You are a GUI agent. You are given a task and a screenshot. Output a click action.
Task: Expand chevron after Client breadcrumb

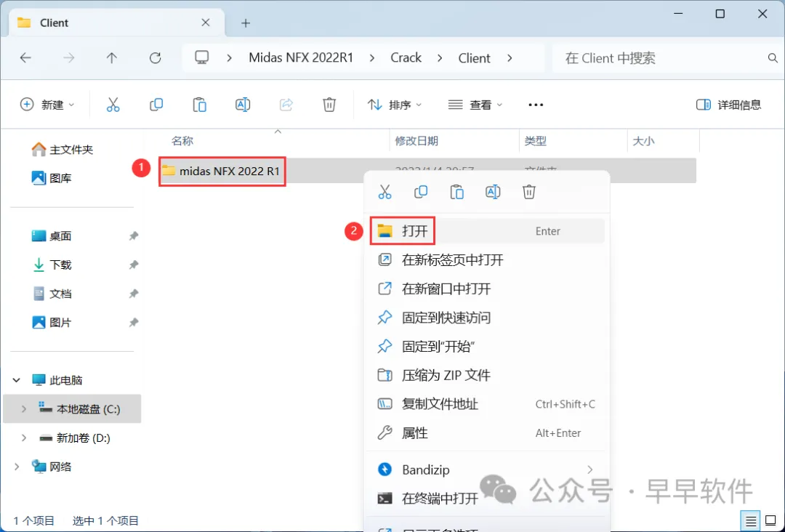(x=510, y=58)
